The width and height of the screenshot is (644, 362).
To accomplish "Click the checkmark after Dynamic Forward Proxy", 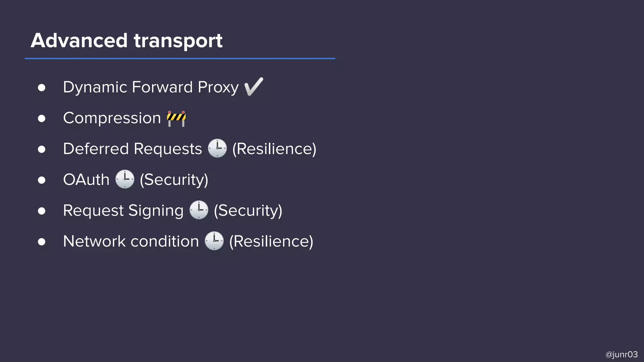I will click(253, 87).
